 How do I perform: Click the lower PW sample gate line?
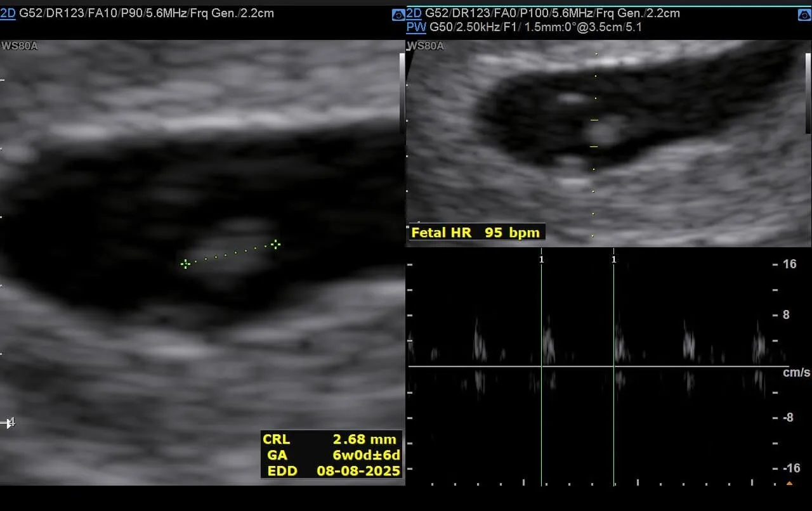[594, 146]
